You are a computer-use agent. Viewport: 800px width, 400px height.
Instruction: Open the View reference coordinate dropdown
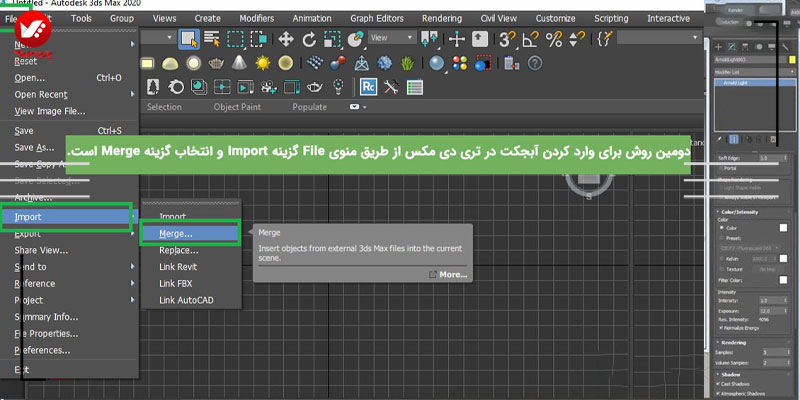(392, 38)
